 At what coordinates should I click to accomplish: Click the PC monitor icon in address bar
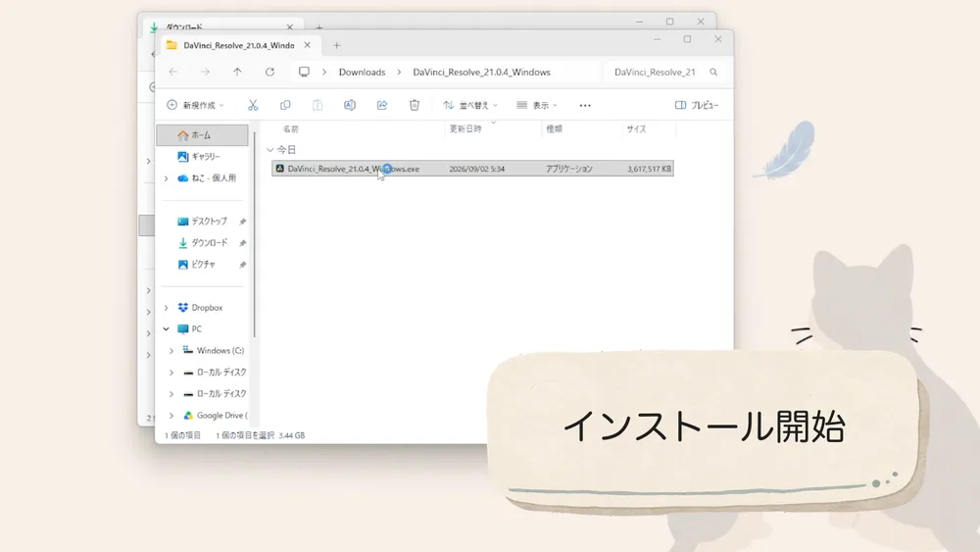pyautogui.click(x=304, y=72)
